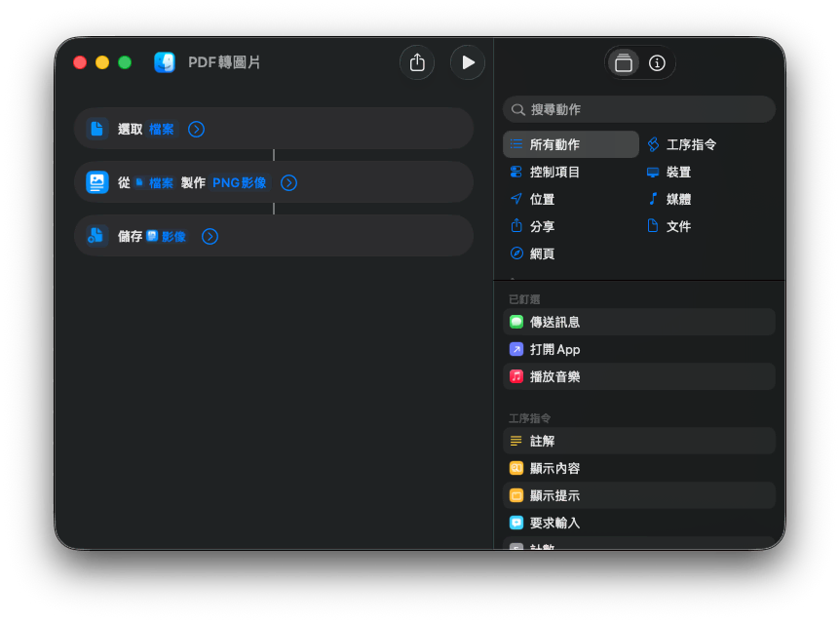The height and width of the screenshot is (622, 840).
Task: Expand options for the 儲存影像 action
Action: (x=210, y=236)
